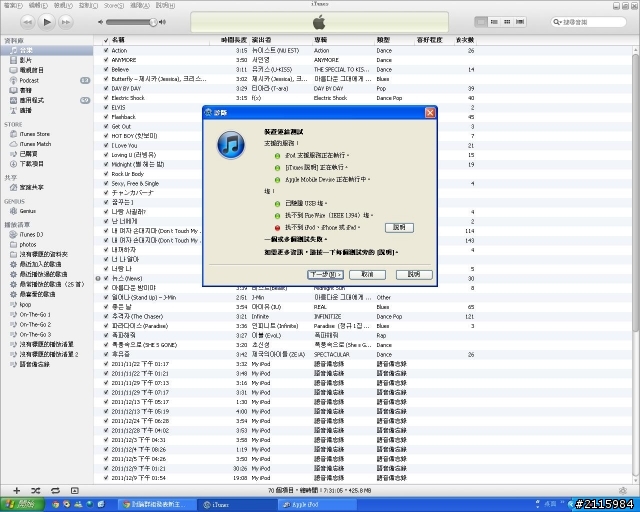Open Genius in the sidebar

tap(27, 211)
